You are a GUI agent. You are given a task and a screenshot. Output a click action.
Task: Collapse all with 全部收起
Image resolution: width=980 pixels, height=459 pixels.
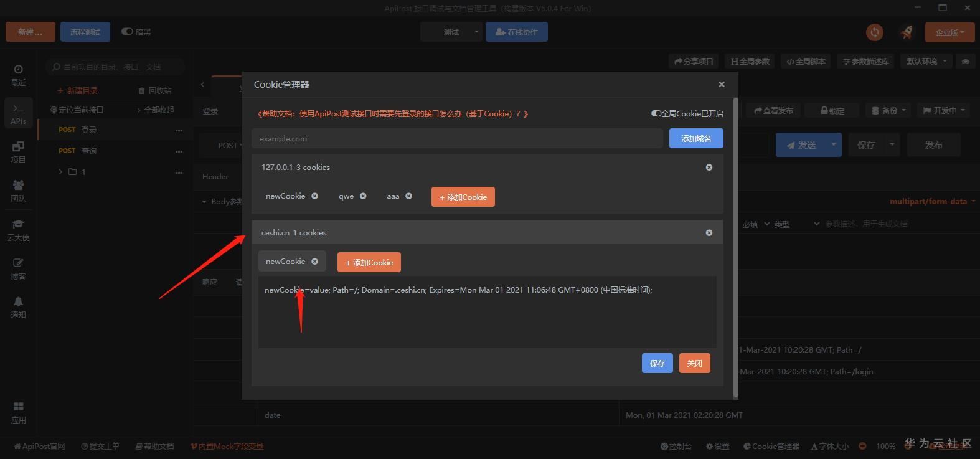click(156, 110)
